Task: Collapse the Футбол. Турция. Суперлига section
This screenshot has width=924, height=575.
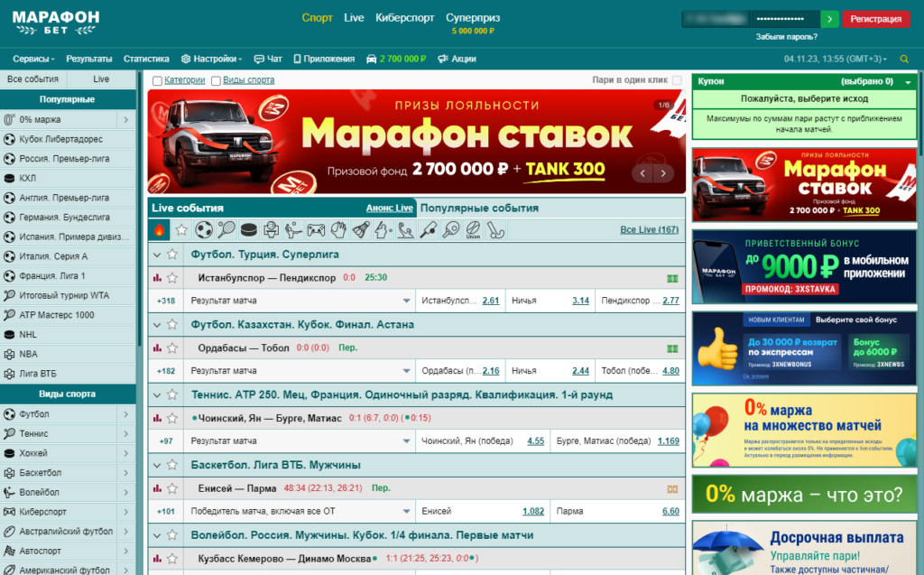Action: 157,255
